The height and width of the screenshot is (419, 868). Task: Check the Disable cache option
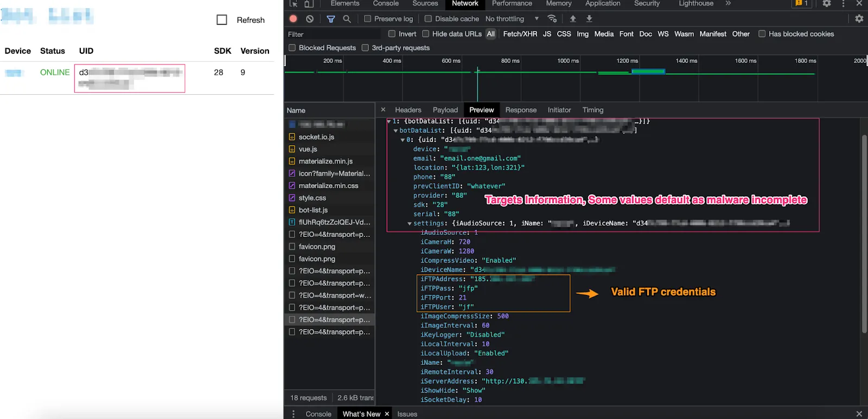coord(428,18)
